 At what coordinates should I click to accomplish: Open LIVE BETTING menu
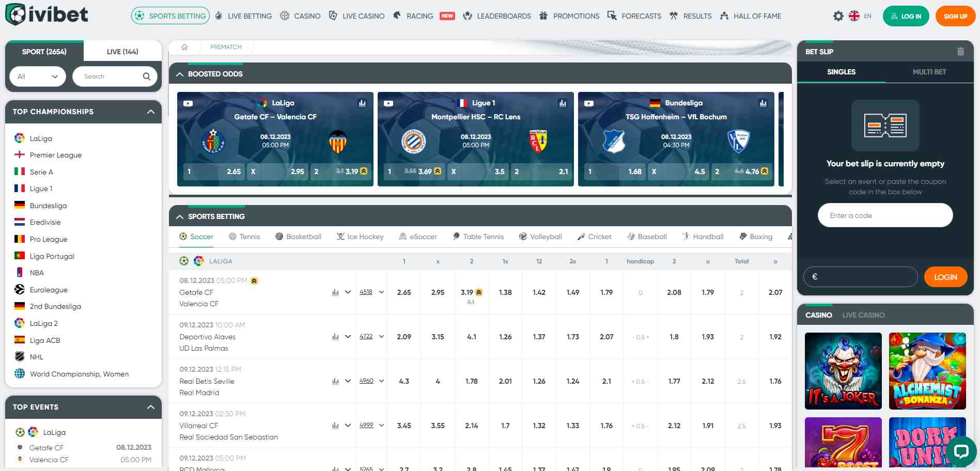click(x=243, y=16)
